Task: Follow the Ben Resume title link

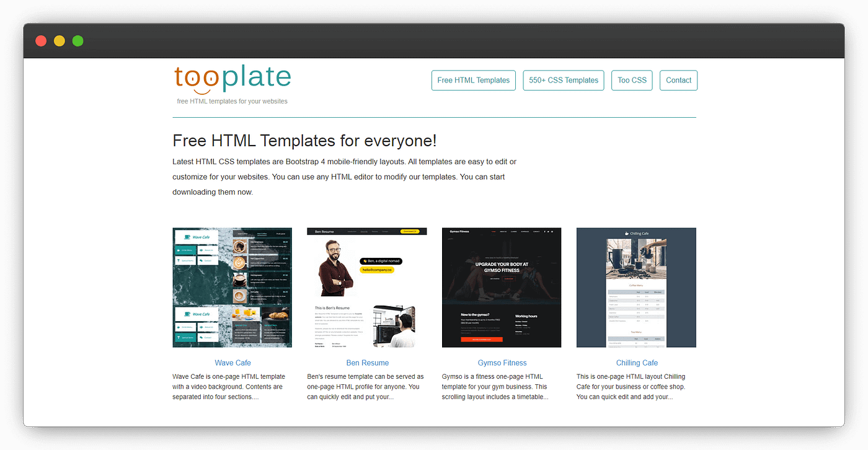Action: (368, 363)
